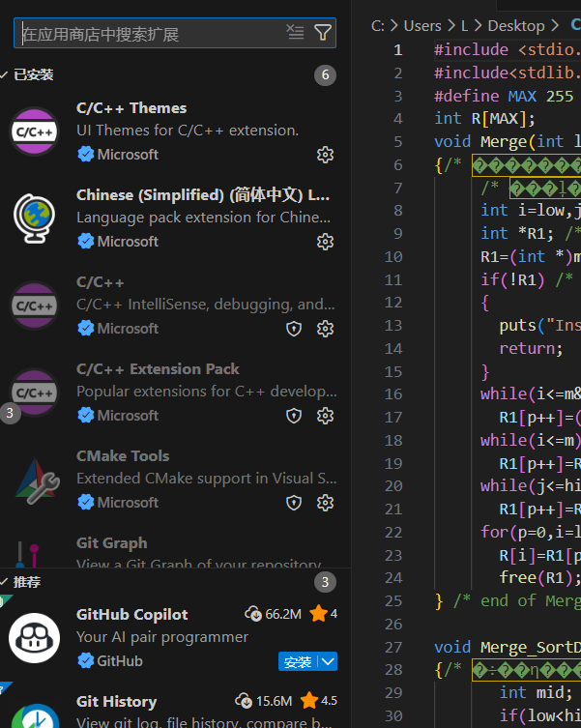Click GitHub publisher under GitHub Copilot
This screenshot has width=581, height=728.
[119, 660]
